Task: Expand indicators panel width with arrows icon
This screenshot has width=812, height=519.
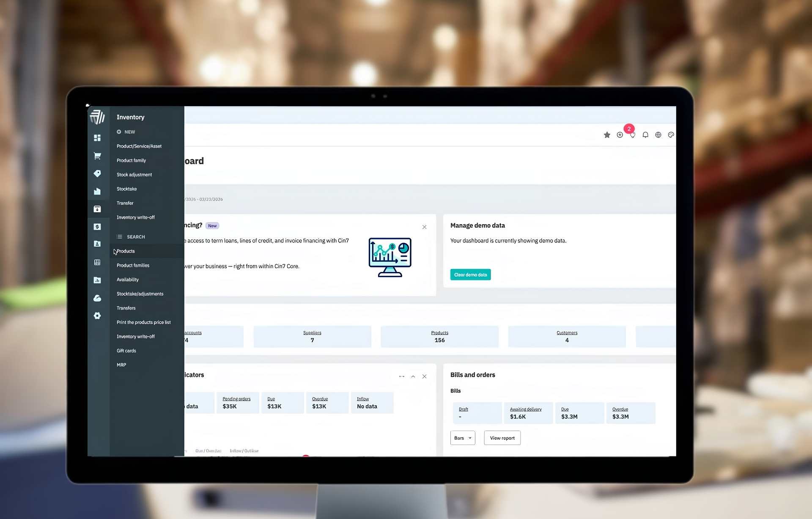Action: 402,376
